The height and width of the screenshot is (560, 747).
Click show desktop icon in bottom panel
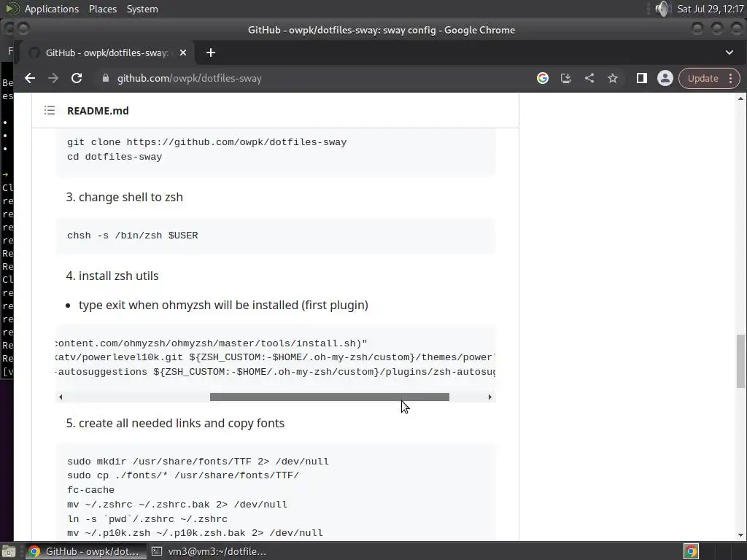tap(9, 551)
